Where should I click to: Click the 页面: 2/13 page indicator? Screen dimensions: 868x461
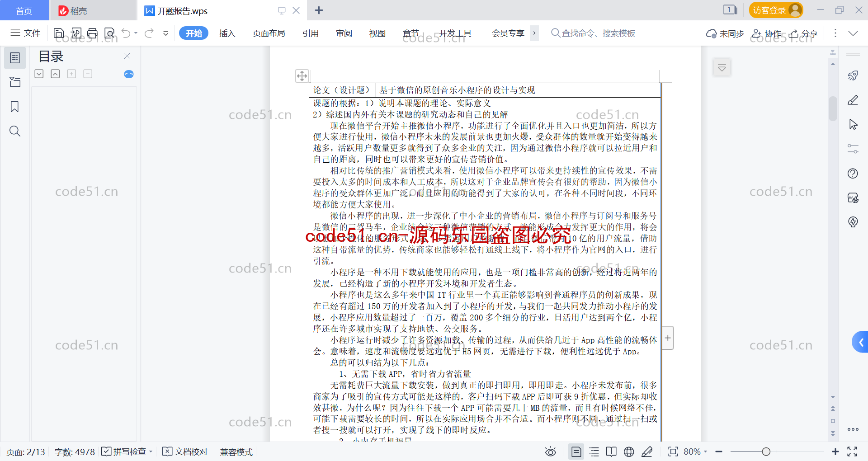point(26,452)
